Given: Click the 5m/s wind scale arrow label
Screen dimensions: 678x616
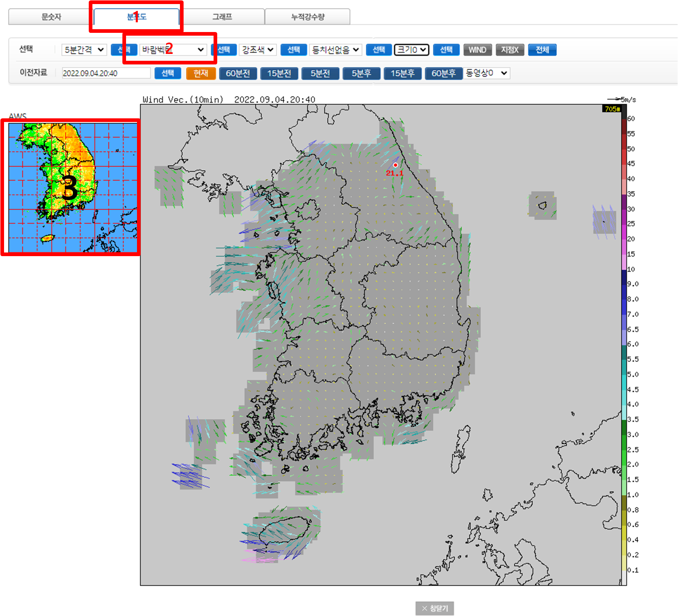Looking at the screenshot, I should click(x=622, y=99).
